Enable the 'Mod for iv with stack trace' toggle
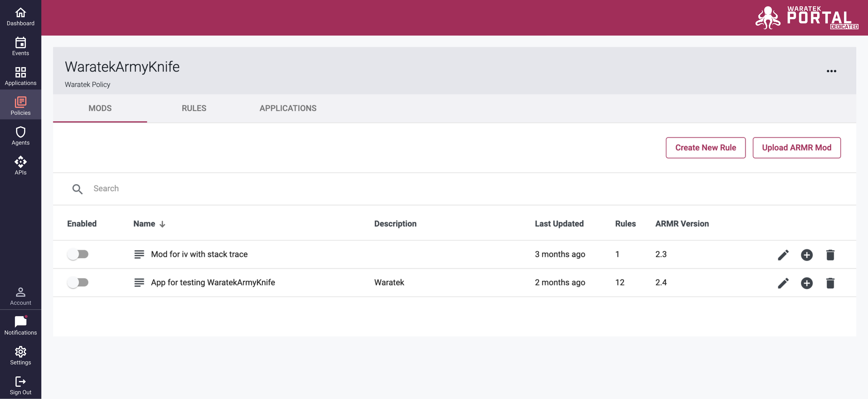Viewport: 868px width, 399px height. click(78, 254)
